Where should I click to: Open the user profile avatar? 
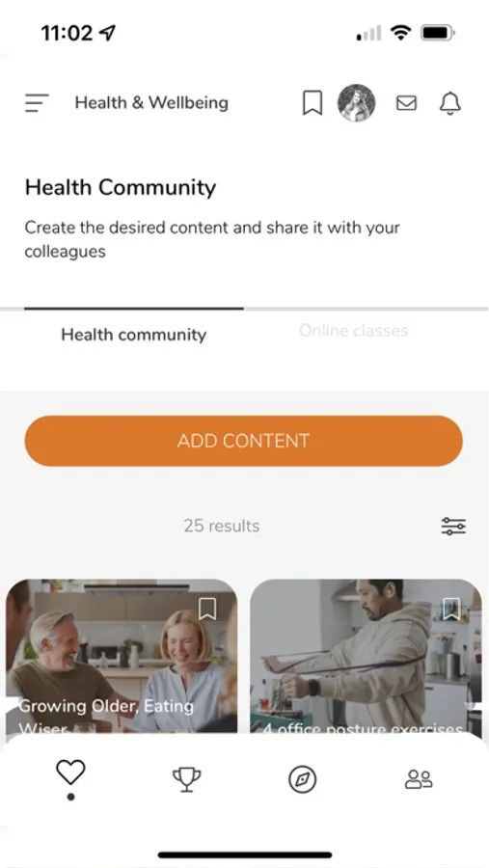356,103
